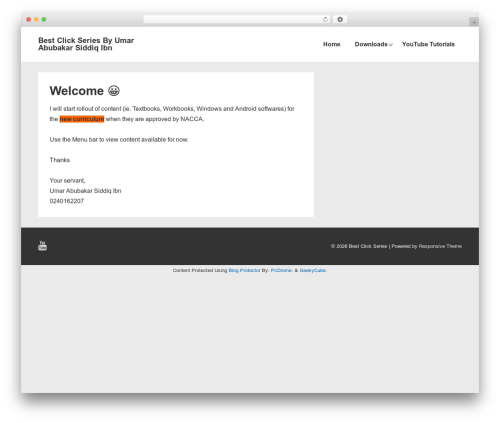Click the Welcome heading
The height and width of the screenshot is (423, 500).
tap(77, 91)
